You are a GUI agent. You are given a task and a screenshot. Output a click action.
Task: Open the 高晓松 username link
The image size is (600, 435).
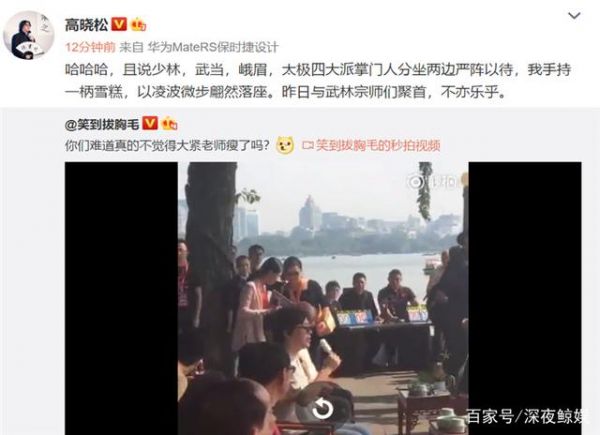coord(86,25)
